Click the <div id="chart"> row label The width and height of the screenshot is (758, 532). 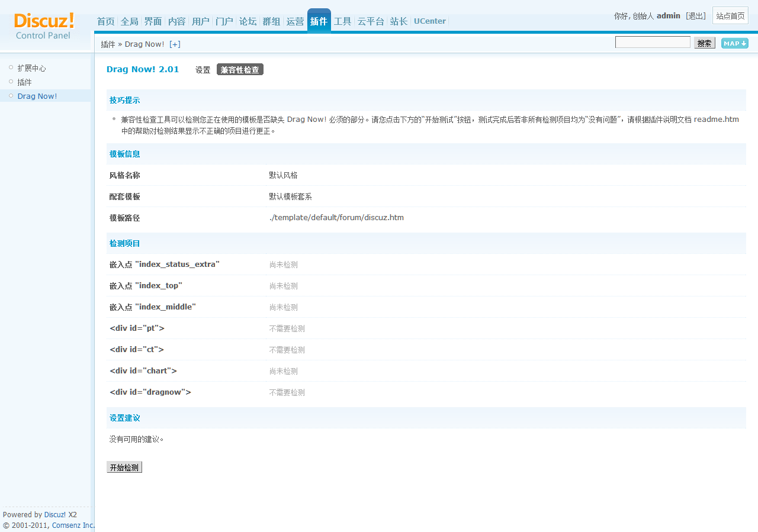[x=143, y=371]
